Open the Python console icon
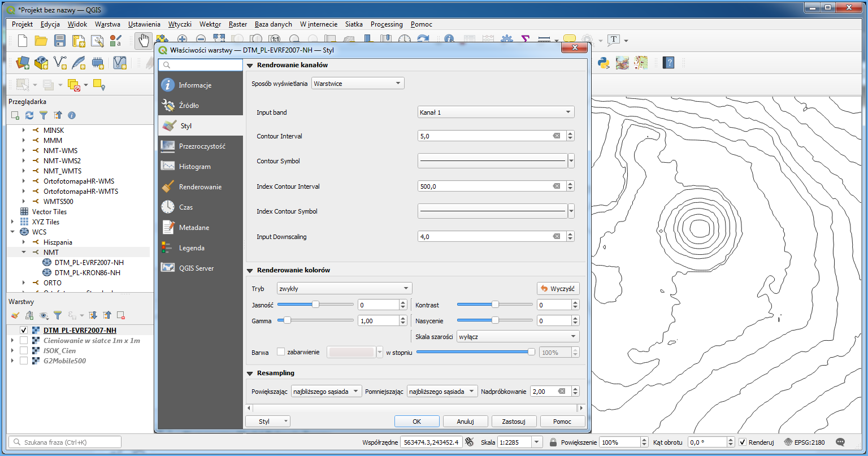868x456 pixels. [604, 62]
